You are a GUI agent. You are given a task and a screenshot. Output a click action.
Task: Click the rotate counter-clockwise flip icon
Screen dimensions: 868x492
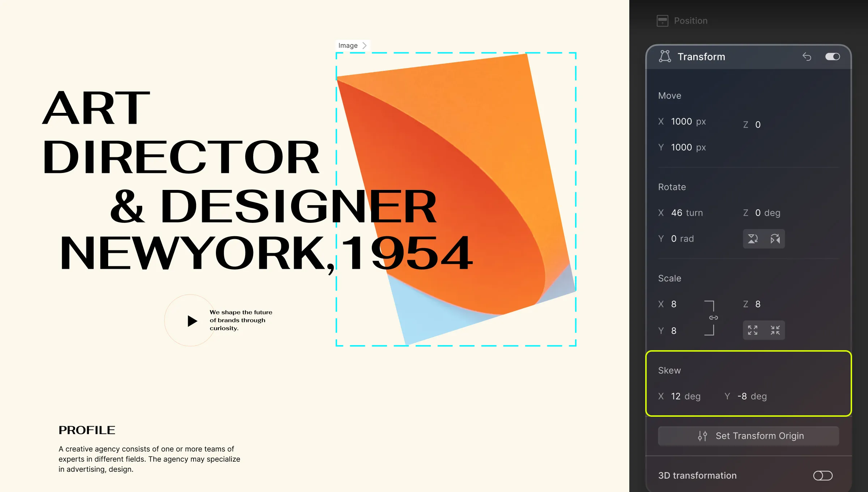click(x=753, y=239)
